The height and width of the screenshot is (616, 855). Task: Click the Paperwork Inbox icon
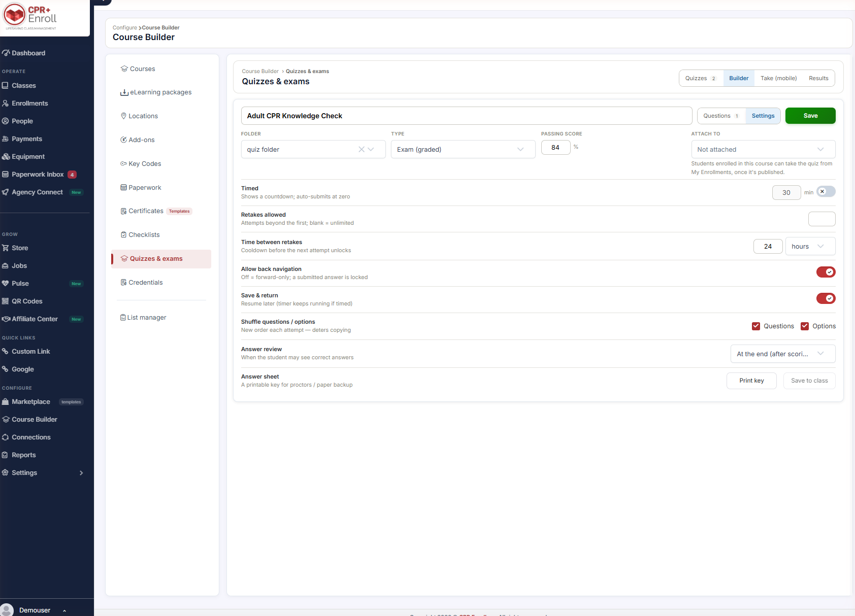click(5, 175)
